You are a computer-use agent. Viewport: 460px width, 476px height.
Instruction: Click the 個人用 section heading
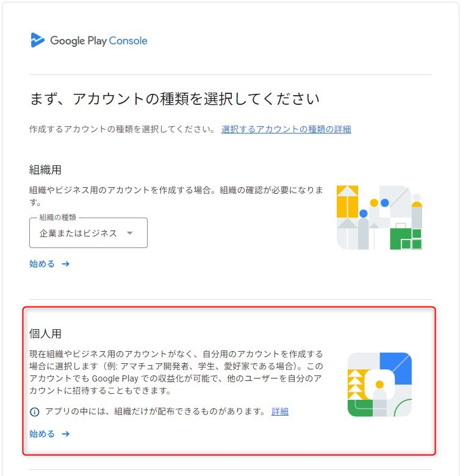tap(45, 333)
